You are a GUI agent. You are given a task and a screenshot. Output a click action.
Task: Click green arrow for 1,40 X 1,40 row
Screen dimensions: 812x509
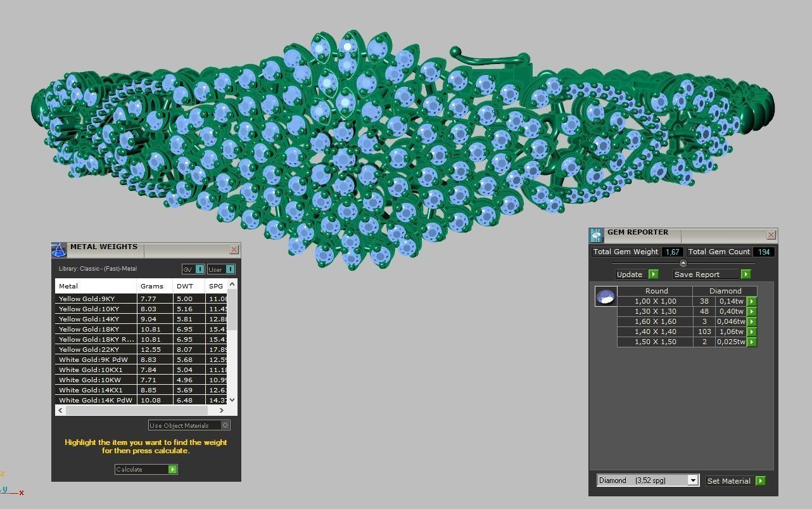click(752, 332)
